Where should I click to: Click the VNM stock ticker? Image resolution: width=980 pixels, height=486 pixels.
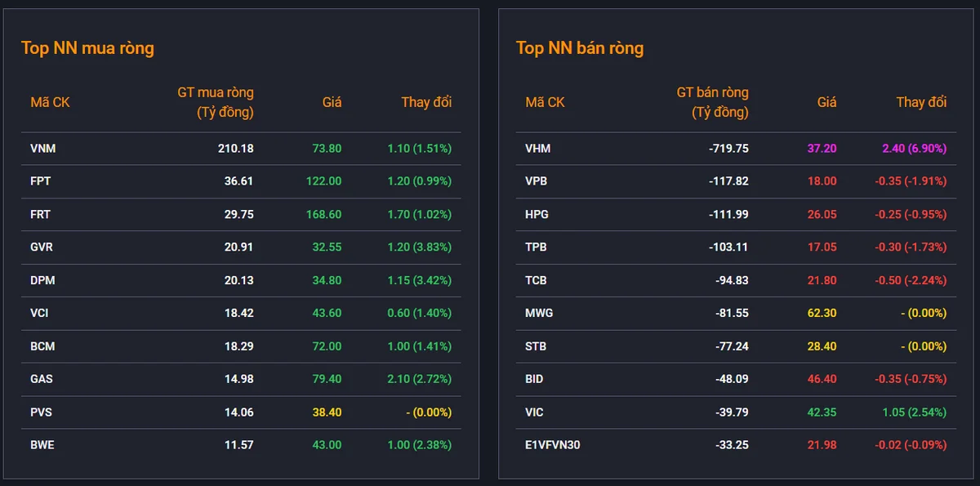point(43,149)
